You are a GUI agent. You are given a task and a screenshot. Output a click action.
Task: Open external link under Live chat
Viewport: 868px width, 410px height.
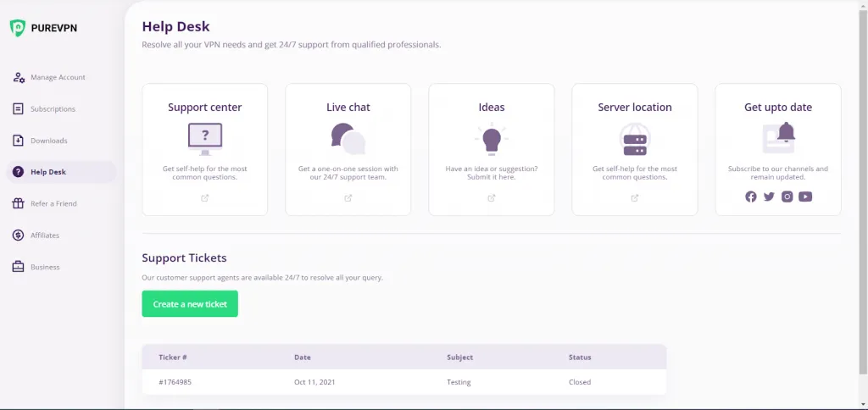(x=348, y=198)
